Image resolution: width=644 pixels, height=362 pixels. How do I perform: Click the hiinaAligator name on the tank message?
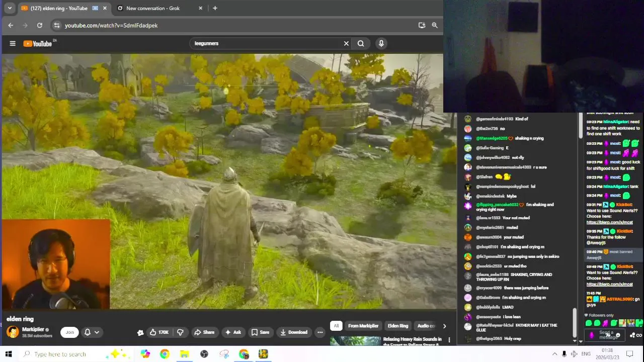[616, 187]
